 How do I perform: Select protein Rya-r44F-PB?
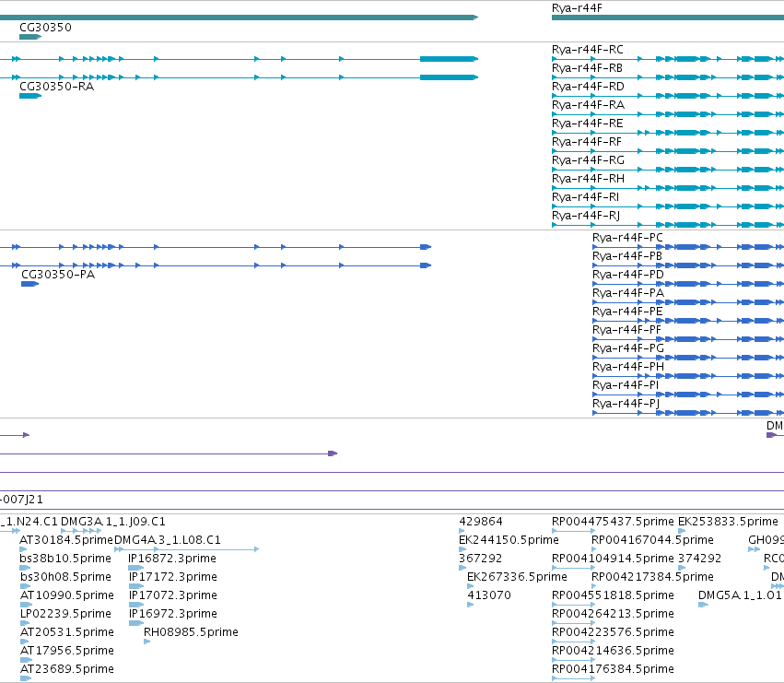click(627, 256)
